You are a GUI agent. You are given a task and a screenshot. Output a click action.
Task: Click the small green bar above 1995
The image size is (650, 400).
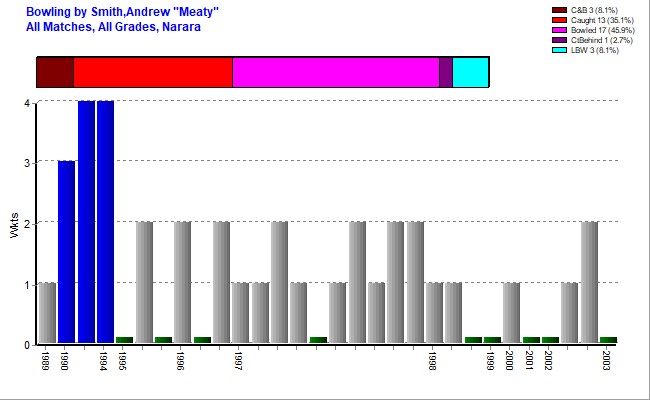click(124, 340)
